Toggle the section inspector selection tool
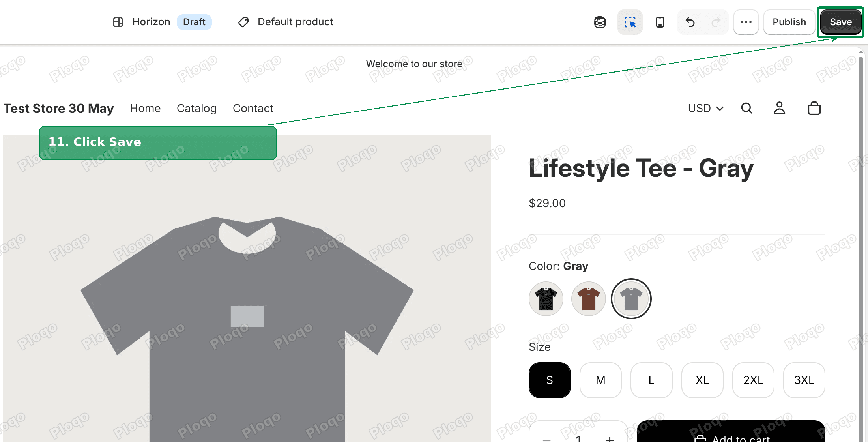The height and width of the screenshot is (442, 868). [x=630, y=22]
